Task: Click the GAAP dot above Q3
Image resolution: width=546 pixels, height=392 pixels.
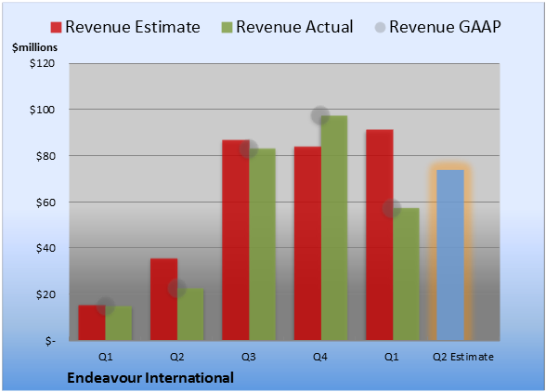Action: 249,149
